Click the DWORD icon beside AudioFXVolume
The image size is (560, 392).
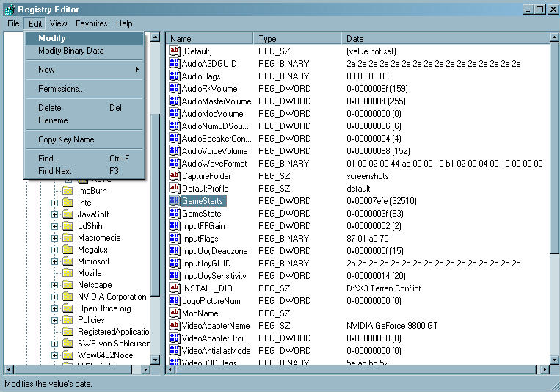tap(174, 89)
